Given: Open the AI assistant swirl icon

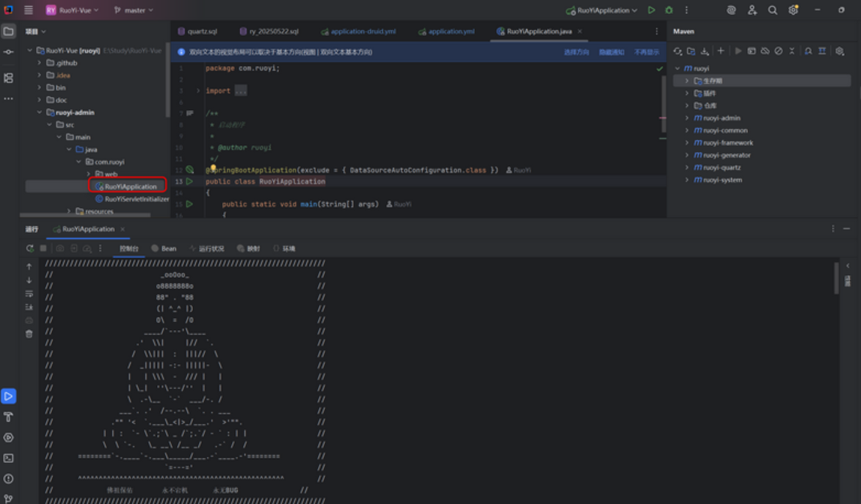Looking at the screenshot, I should tap(731, 10).
